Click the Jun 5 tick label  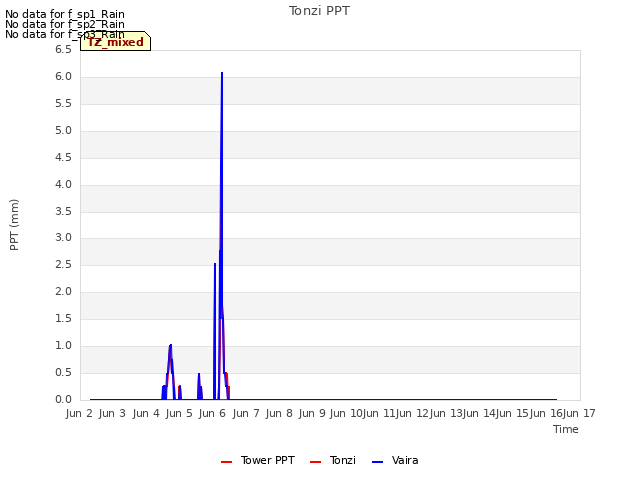[179, 413]
